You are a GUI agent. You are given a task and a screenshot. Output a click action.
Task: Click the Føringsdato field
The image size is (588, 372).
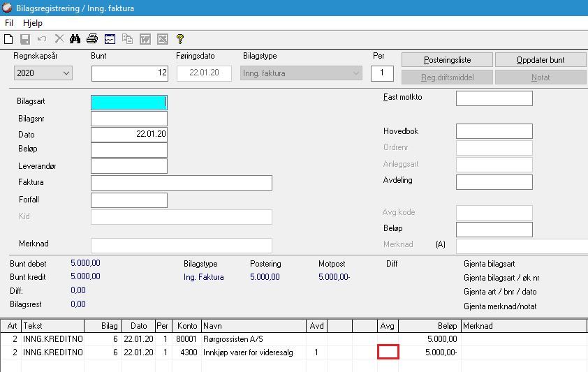204,73
